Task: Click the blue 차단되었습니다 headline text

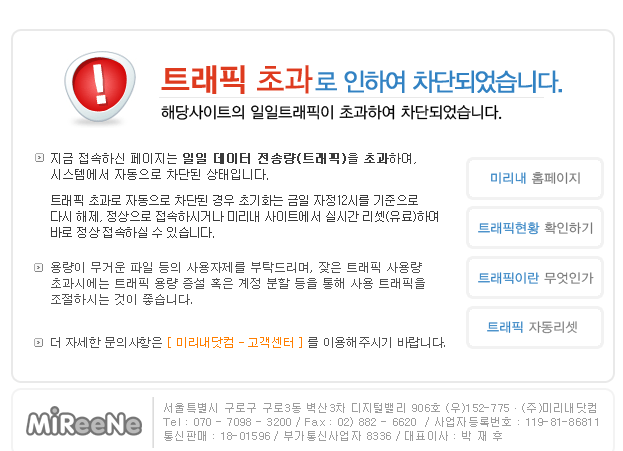Action: pos(487,82)
